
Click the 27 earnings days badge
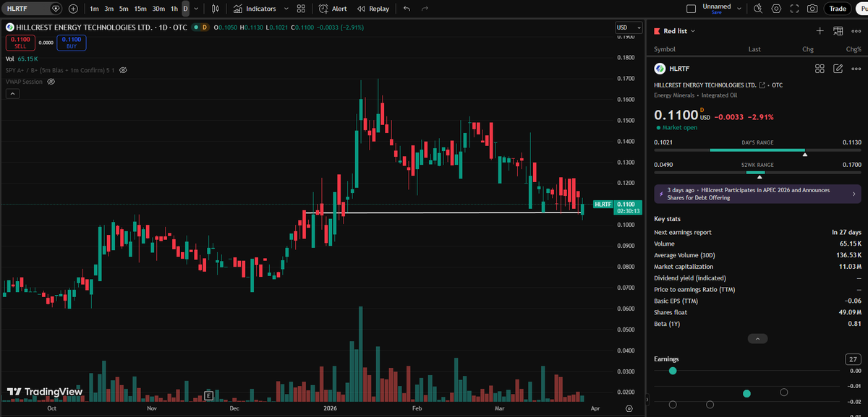854,359
